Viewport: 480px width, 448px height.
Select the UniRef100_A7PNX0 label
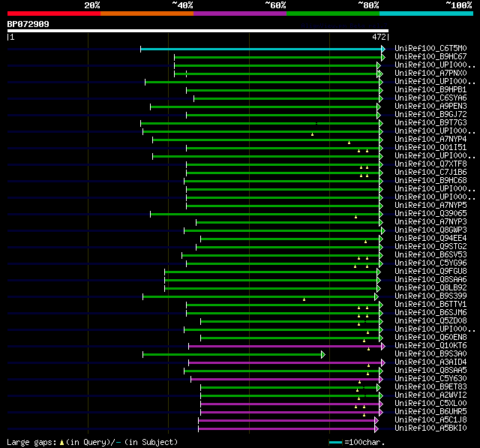[x=430, y=74]
